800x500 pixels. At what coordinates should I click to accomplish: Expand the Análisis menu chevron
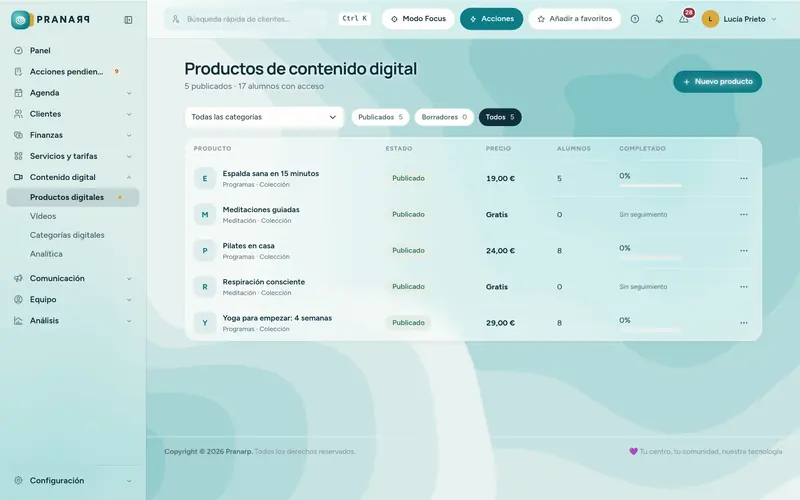129,321
